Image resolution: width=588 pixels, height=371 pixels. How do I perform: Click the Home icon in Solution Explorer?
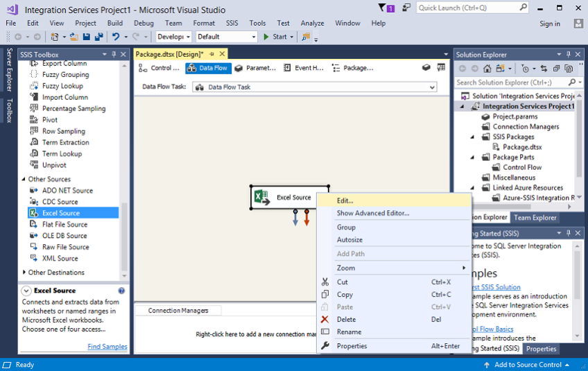click(x=487, y=69)
